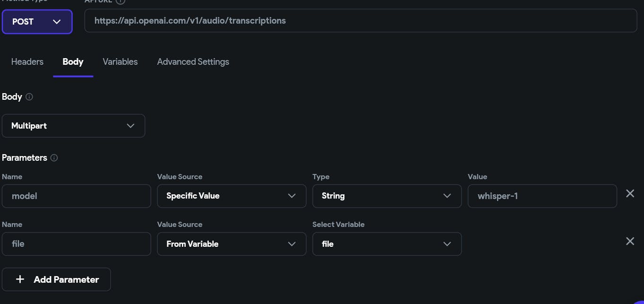Screen dimensions: 644x304
Task: Click the model parameter name field
Action: [76, 196]
